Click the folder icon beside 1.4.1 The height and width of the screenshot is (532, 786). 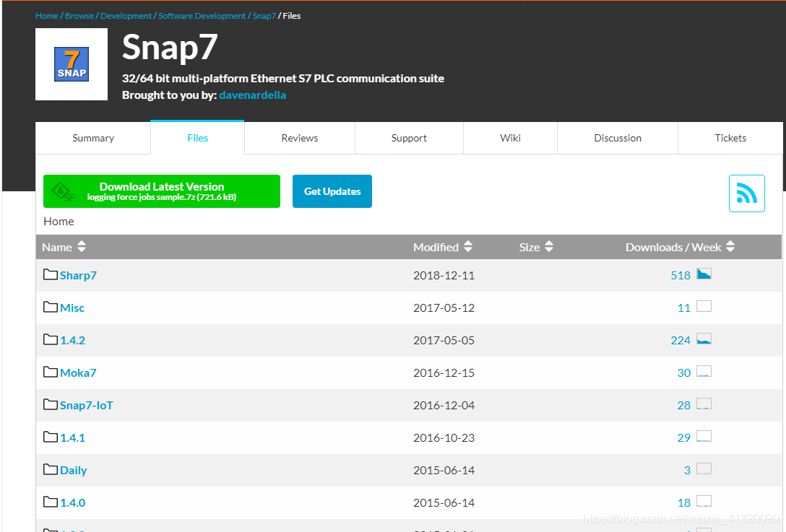point(50,437)
